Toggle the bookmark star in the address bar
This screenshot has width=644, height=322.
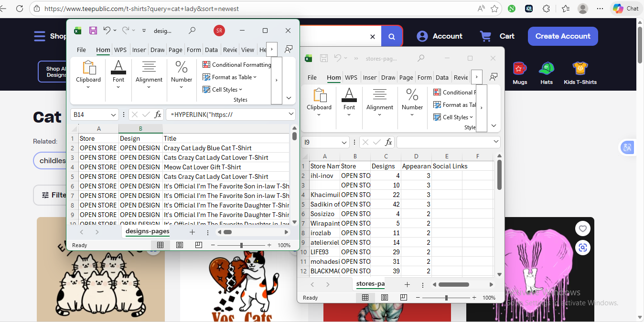(495, 8)
